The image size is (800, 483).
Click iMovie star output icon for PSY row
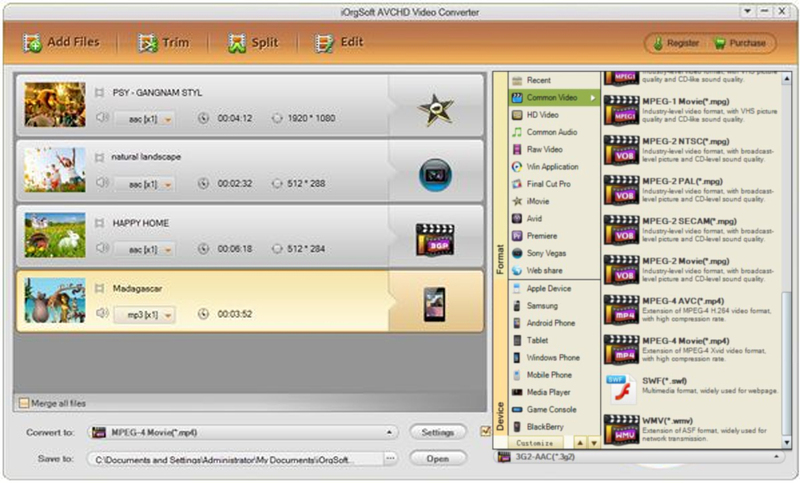(x=435, y=109)
